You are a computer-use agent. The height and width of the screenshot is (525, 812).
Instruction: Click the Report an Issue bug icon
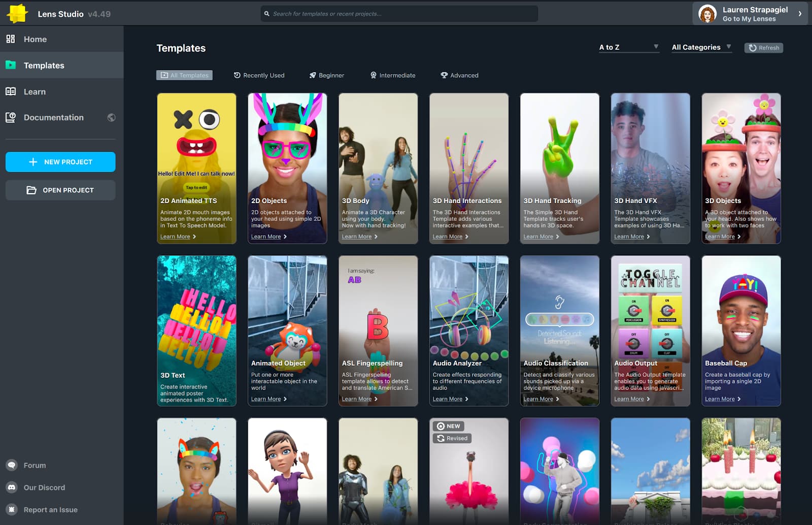coord(12,510)
